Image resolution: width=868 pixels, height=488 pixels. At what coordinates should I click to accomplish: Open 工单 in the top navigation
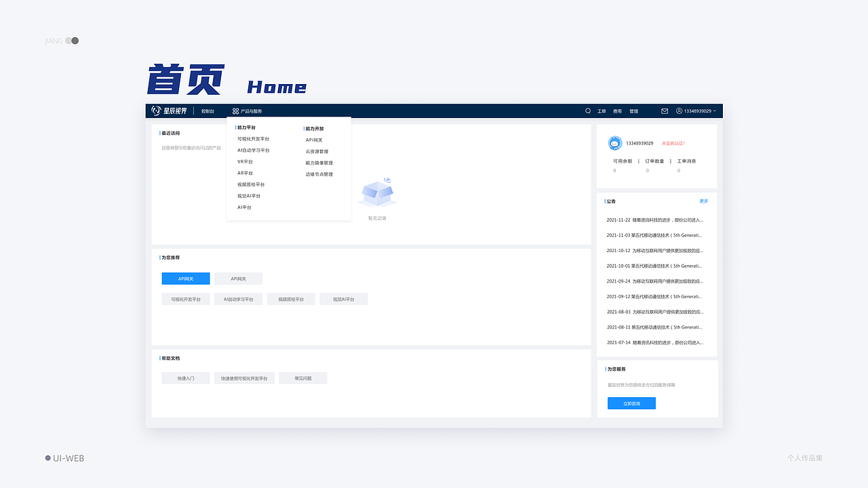pyautogui.click(x=601, y=110)
